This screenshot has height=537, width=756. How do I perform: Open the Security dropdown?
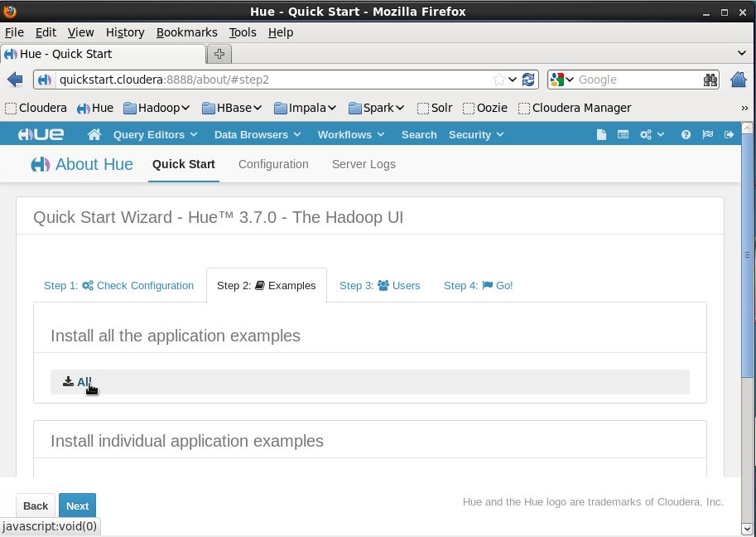coord(476,134)
